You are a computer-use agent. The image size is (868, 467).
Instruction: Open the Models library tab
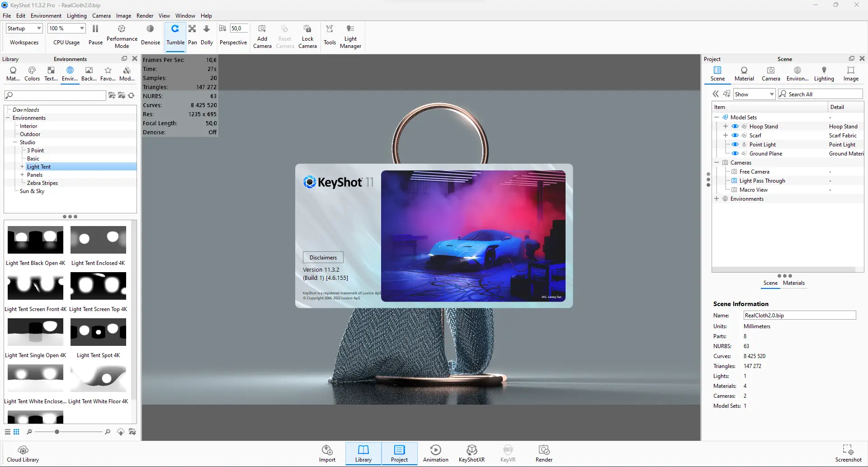coord(127,74)
